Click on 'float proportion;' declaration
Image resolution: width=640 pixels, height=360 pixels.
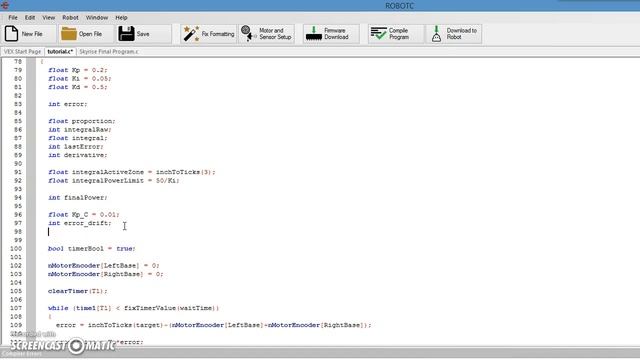(x=82, y=121)
